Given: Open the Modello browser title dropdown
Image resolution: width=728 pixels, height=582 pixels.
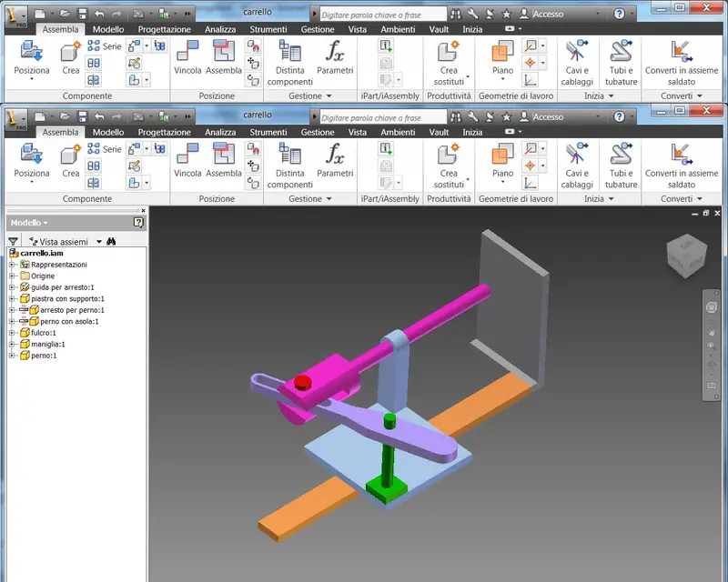Looking at the screenshot, I should (29, 223).
